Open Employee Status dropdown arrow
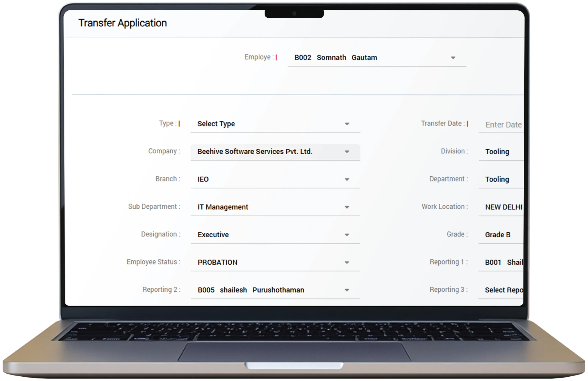The width and height of the screenshot is (588, 381). click(347, 263)
